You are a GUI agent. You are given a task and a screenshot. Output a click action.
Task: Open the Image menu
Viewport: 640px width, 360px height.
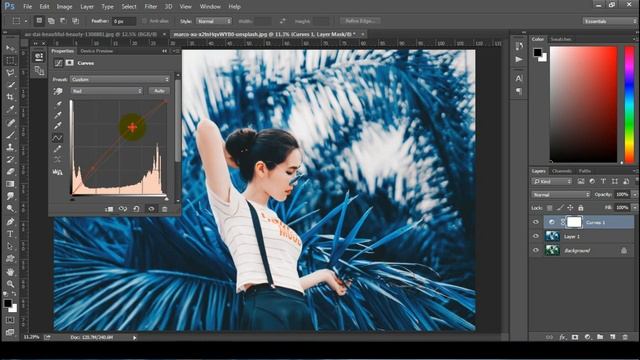coord(64,7)
